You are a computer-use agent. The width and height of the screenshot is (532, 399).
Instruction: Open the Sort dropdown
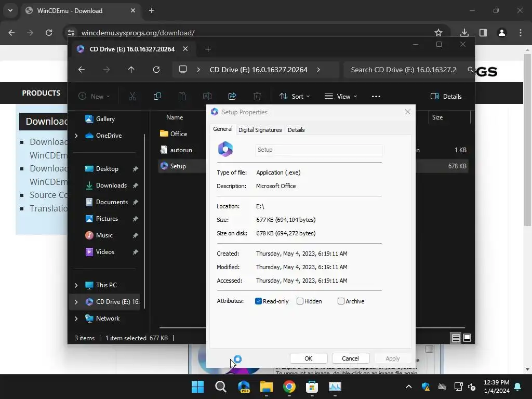point(295,96)
